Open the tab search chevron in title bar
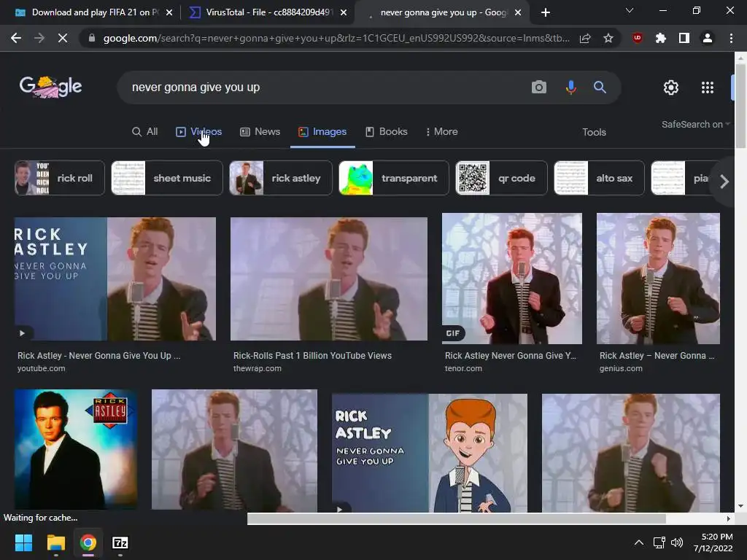Image resolution: width=747 pixels, height=560 pixels. click(x=630, y=10)
